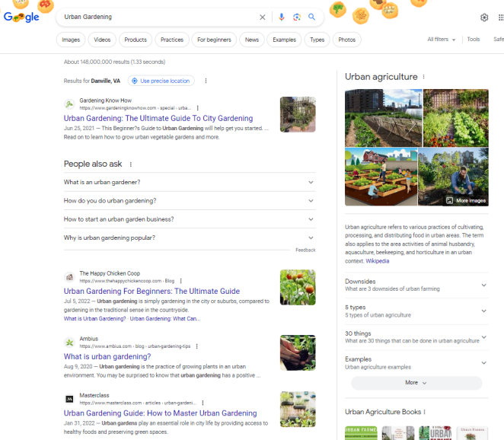Follow the Wikipedia link in knowledge panel
The height and width of the screenshot is (440, 504).
pyautogui.click(x=378, y=261)
